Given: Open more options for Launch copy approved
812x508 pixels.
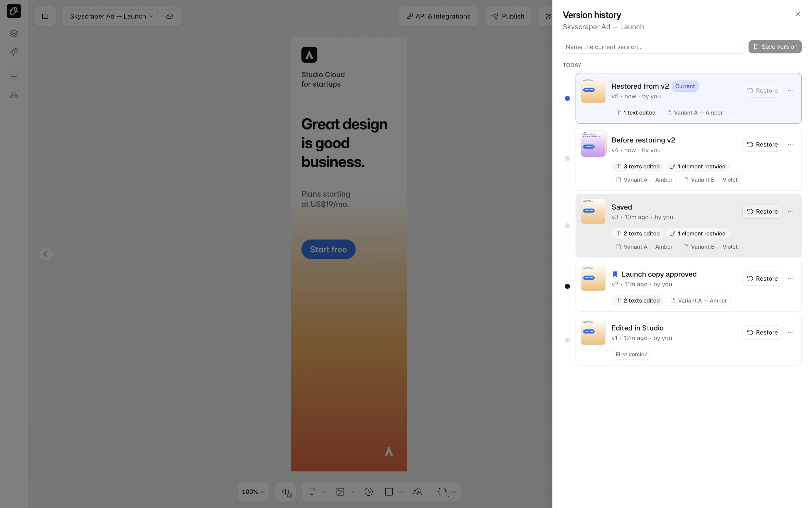Looking at the screenshot, I should 790,279.
